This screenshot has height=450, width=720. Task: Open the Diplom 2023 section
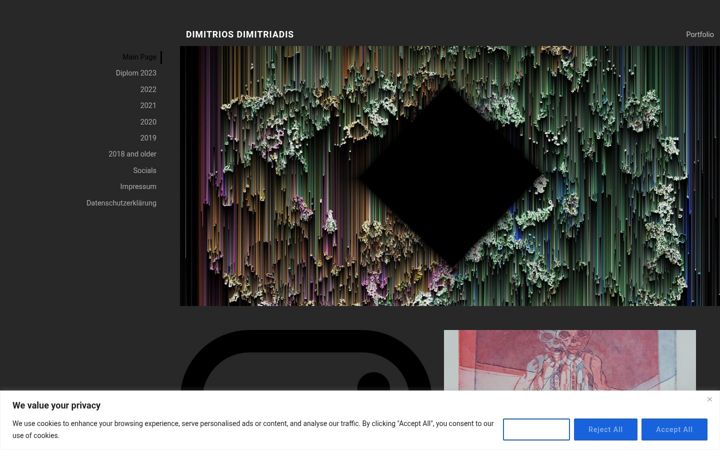(136, 73)
